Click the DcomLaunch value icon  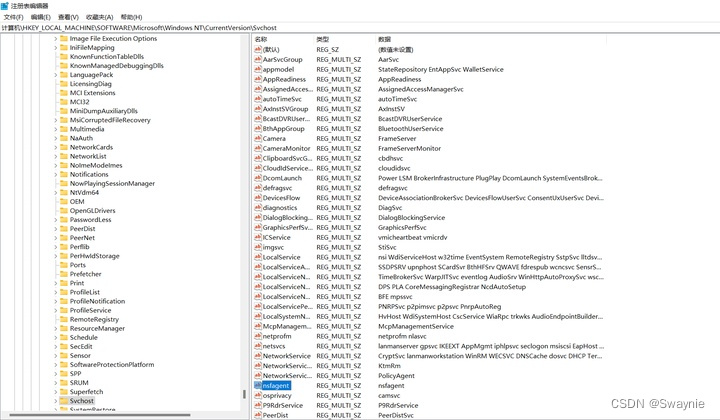pos(258,178)
